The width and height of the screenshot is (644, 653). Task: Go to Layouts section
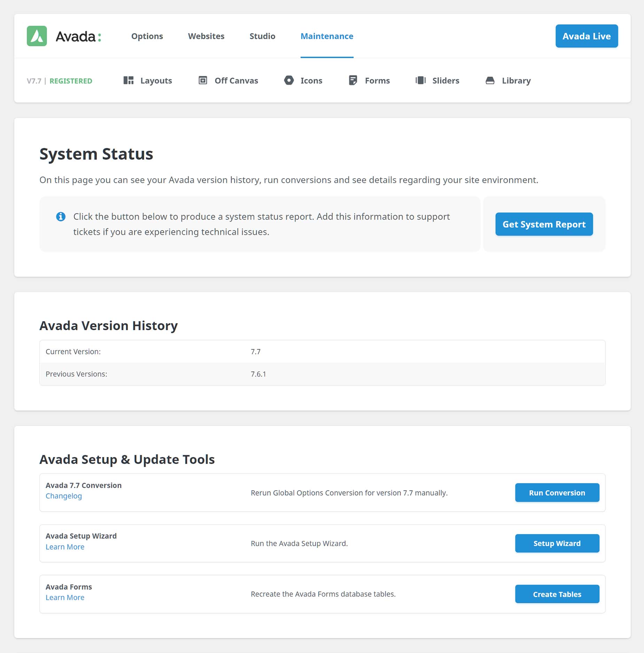[156, 81]
